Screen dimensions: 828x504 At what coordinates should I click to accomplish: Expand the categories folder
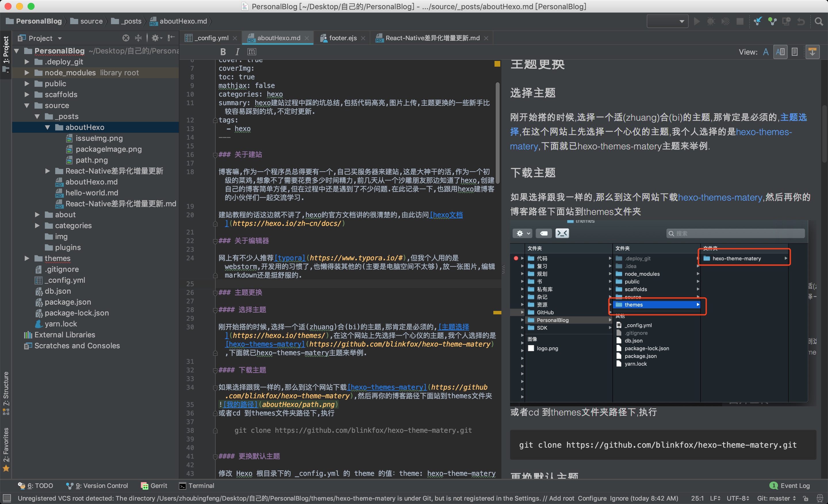tap(37, 226)
